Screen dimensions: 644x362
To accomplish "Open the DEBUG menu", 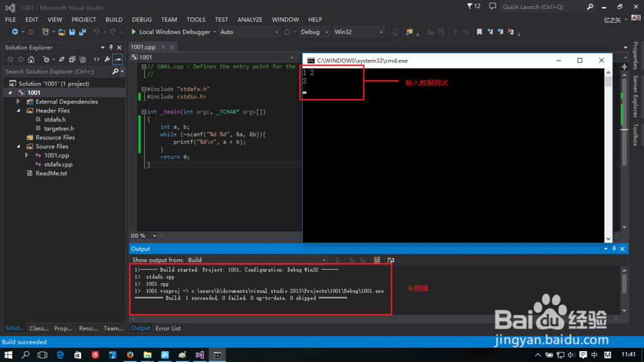I will 142,19.
